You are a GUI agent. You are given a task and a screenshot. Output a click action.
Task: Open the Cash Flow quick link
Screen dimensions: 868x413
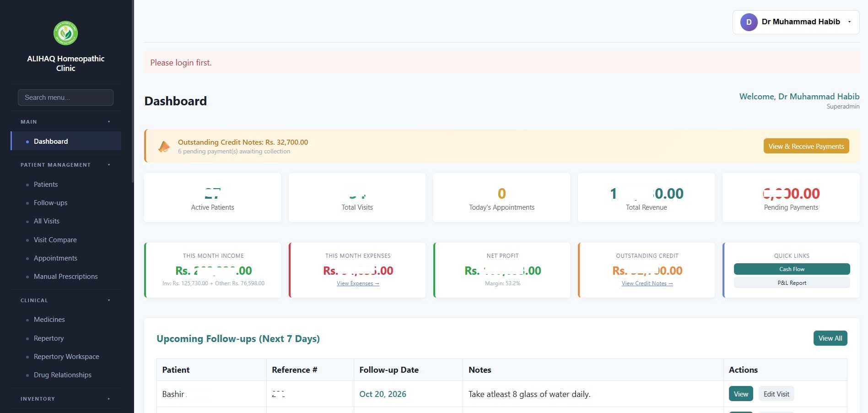point(792,269)
